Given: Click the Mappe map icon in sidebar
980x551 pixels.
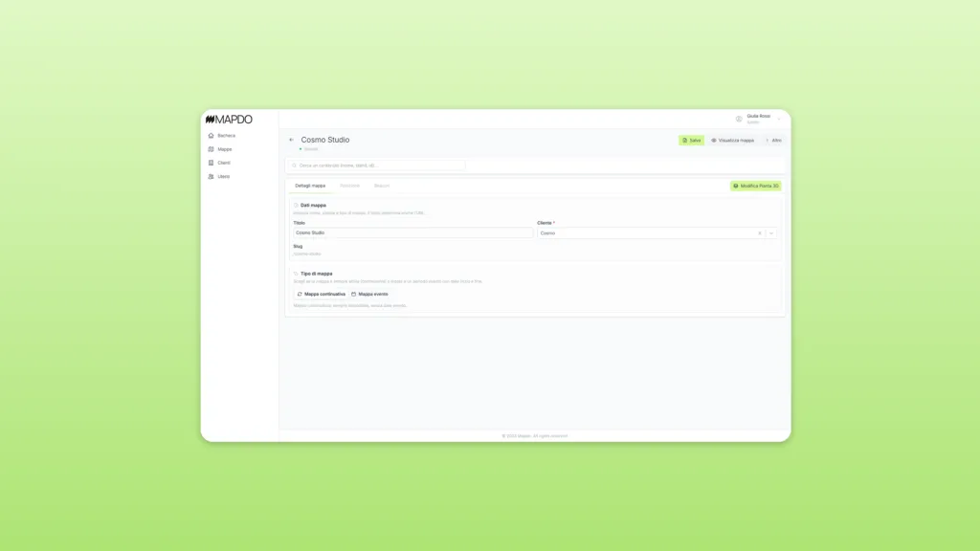Looking at the screenshot, I should (x=212, y=149).
